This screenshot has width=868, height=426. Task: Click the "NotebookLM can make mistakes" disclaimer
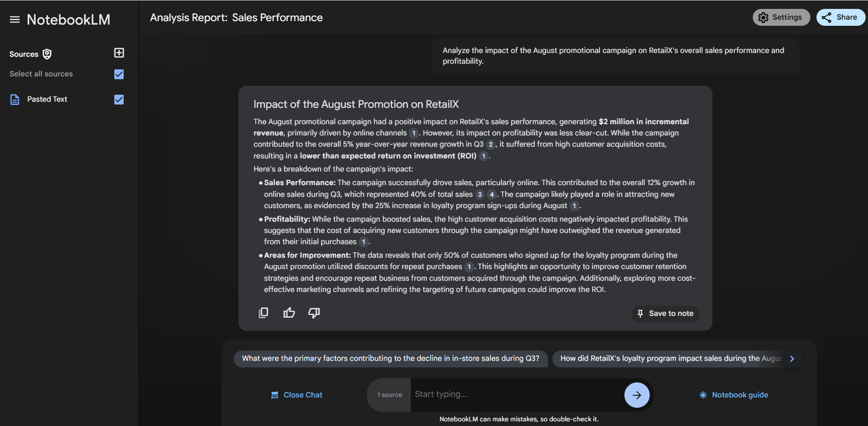point(519,419)
